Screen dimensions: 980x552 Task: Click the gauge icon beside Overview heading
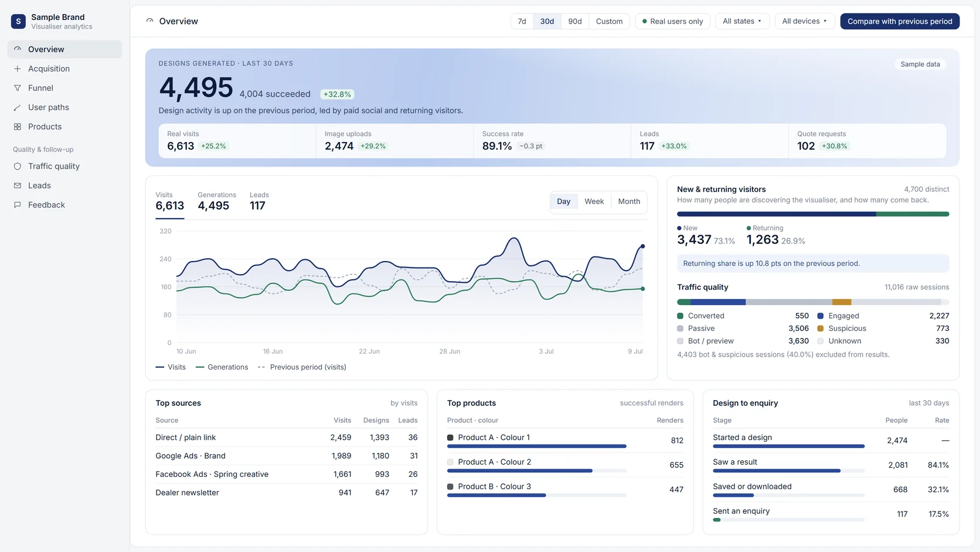[x=149, y=21]
